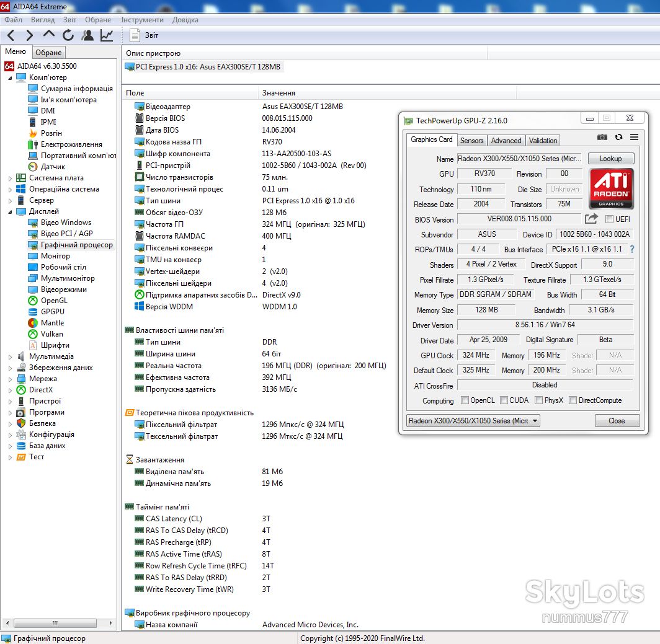
Task: Click the Close button in GPU-Z
Action: (x=617, y=421)
